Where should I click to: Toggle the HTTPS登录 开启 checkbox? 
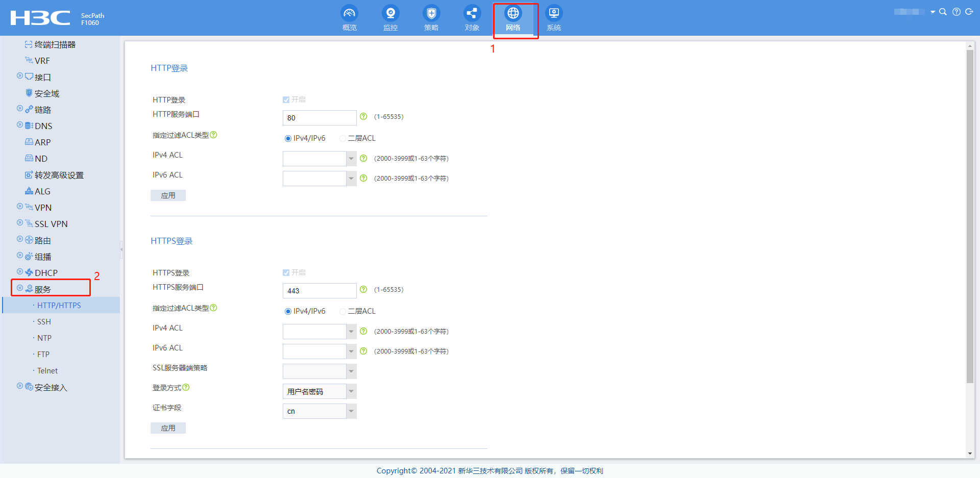(286, 272)
